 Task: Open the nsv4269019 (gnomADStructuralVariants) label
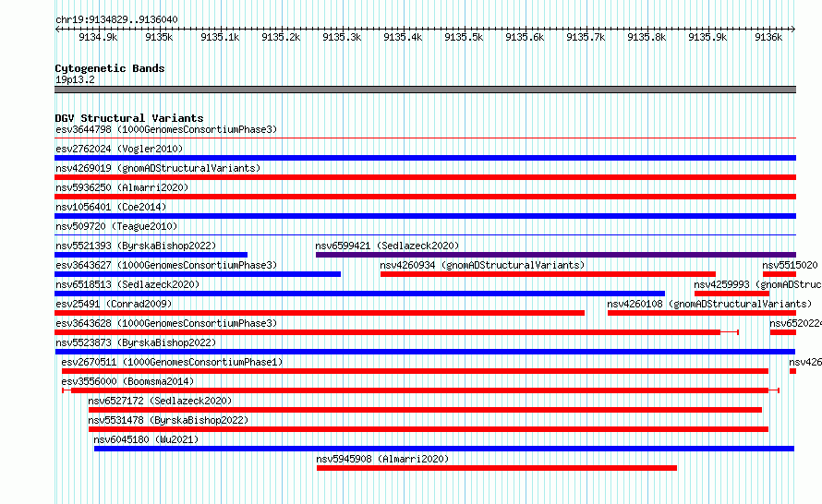[x=158, y=168]
